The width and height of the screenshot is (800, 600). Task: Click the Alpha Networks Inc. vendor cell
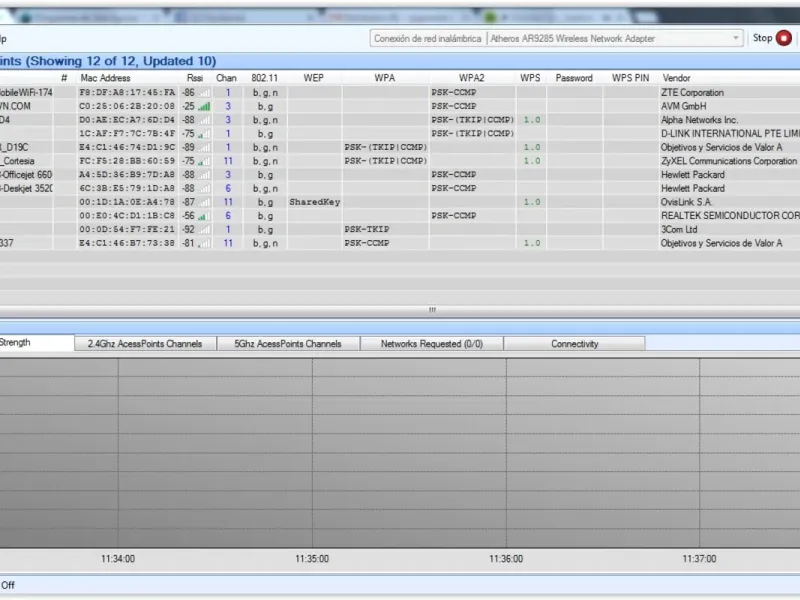[x=699, y=120]
